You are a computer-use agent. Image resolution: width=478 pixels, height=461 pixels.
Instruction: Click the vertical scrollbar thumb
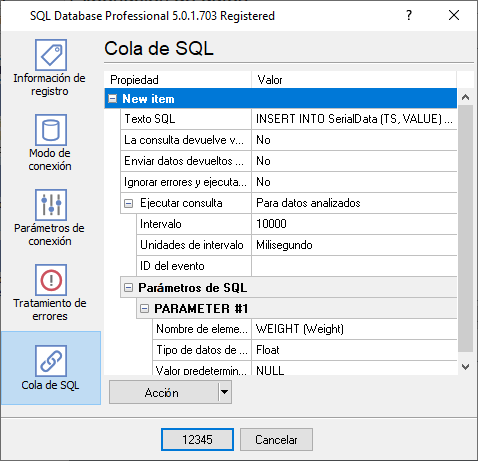465,228
